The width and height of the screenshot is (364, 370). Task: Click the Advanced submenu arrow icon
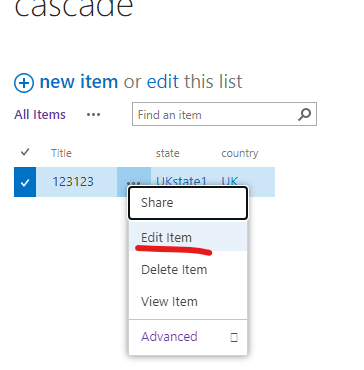[x=234, y=337]
